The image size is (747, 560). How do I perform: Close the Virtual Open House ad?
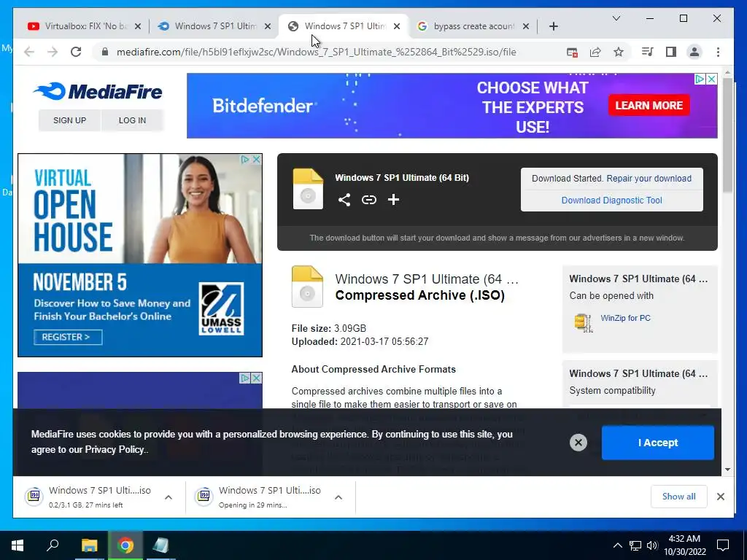(256, 160)
